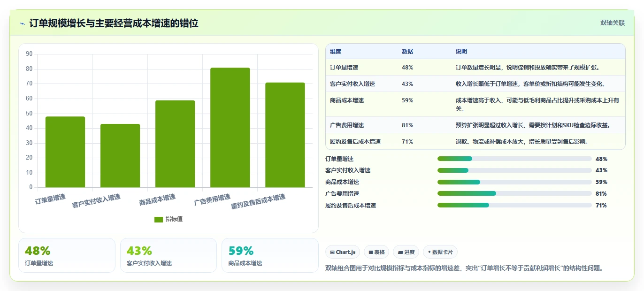
Task: Click the 81% value in the table
Action: pyautogui.click(x=407, y=125)
